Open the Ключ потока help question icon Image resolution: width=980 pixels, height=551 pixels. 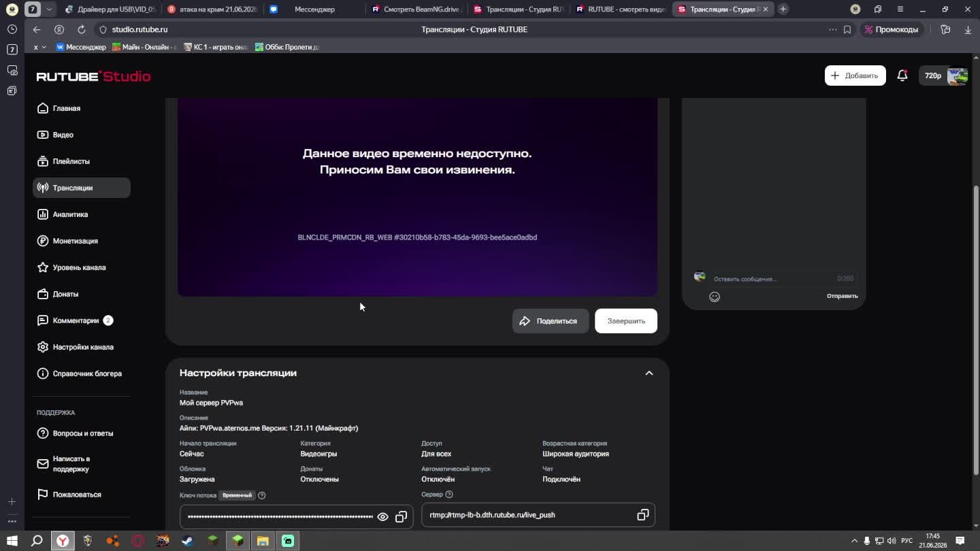point(262,495)
